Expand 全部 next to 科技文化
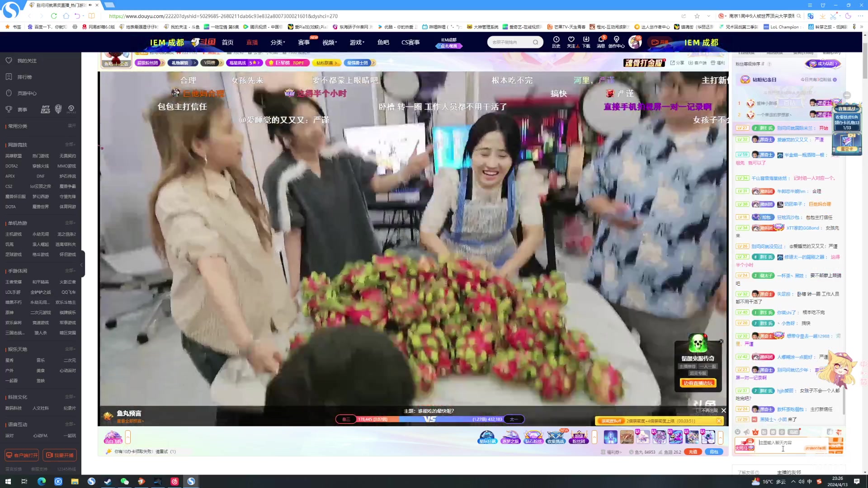Viewport: 868px width, 488px height. pyautogui.click(x=70, y=397)
